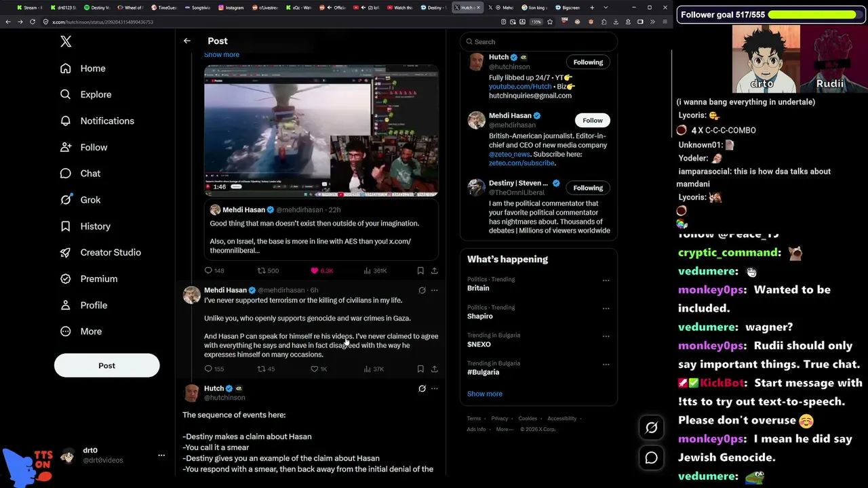Click Following button next to Hutch
The image size is (868, 488).
(x=588, y=62)
